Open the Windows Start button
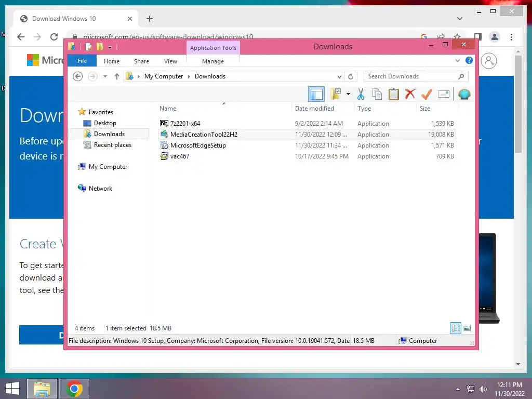 point(12,389)
